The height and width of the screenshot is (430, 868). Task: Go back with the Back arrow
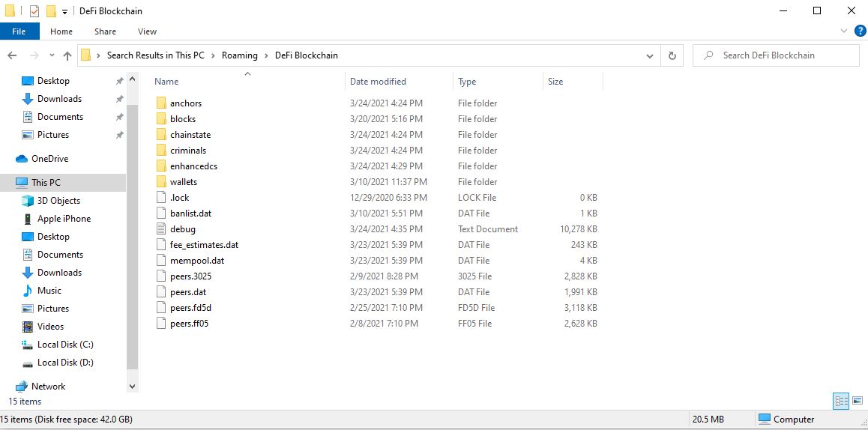(12, 55)
